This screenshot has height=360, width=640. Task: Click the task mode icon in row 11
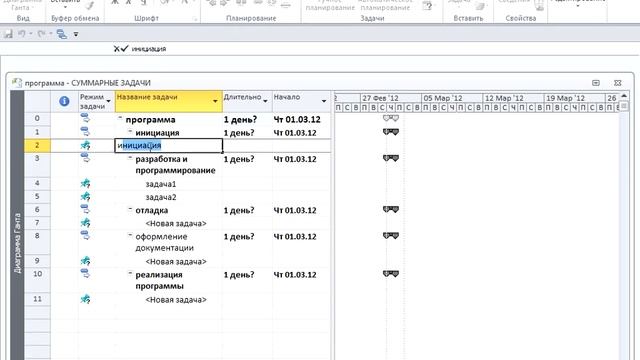coord(85,299)
